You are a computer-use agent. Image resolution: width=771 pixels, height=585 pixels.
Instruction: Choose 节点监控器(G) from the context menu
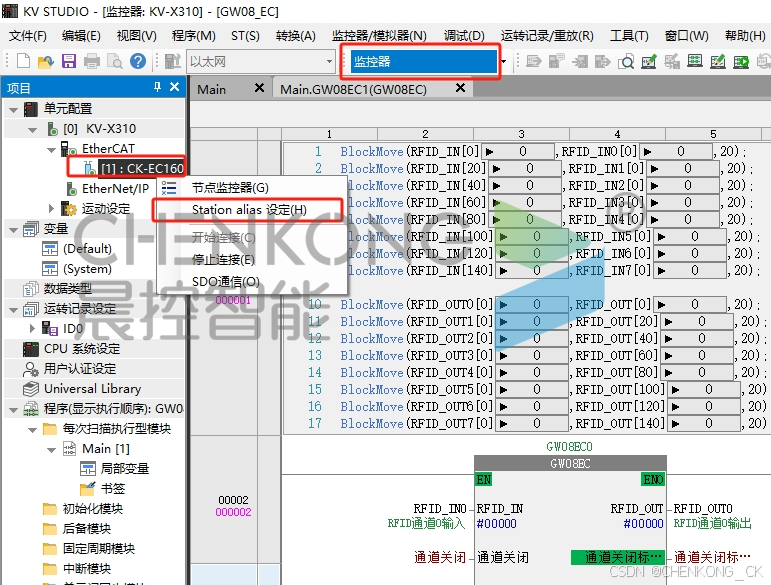point(251,188)
